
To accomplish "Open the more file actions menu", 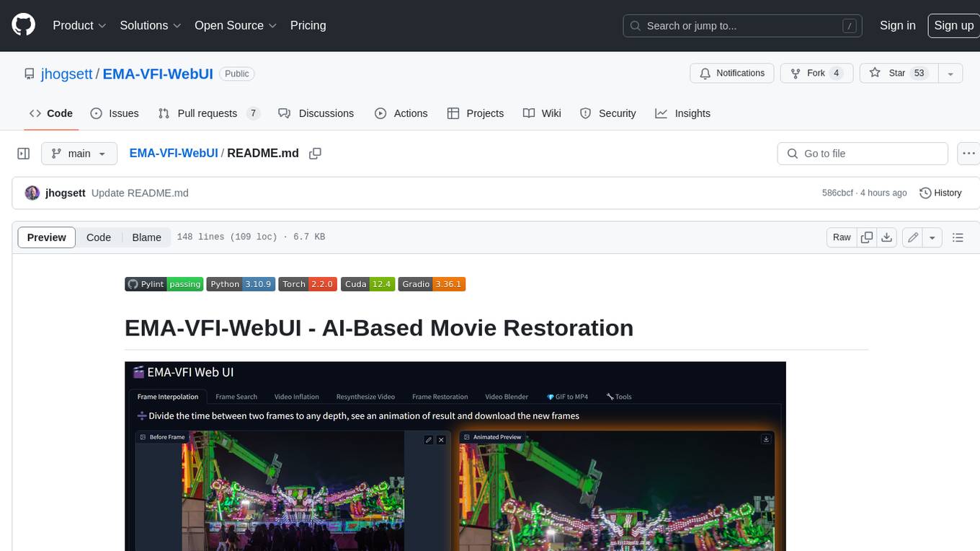I will [x=969, y=154].
